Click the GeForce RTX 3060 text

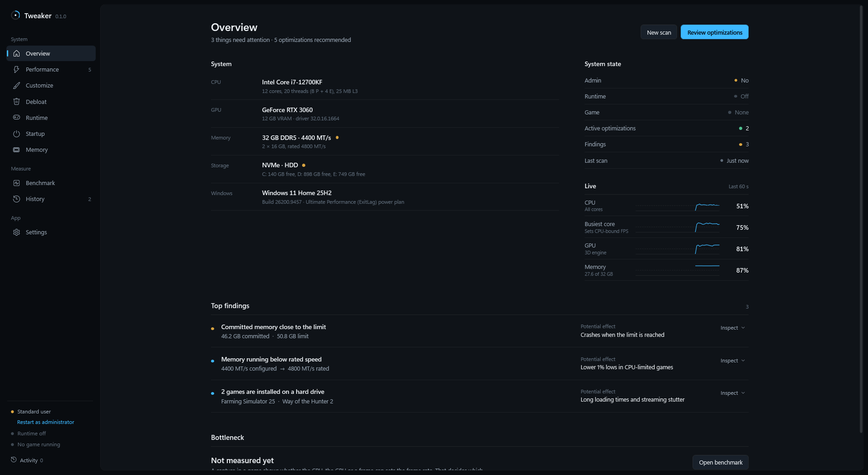(287, 110)
